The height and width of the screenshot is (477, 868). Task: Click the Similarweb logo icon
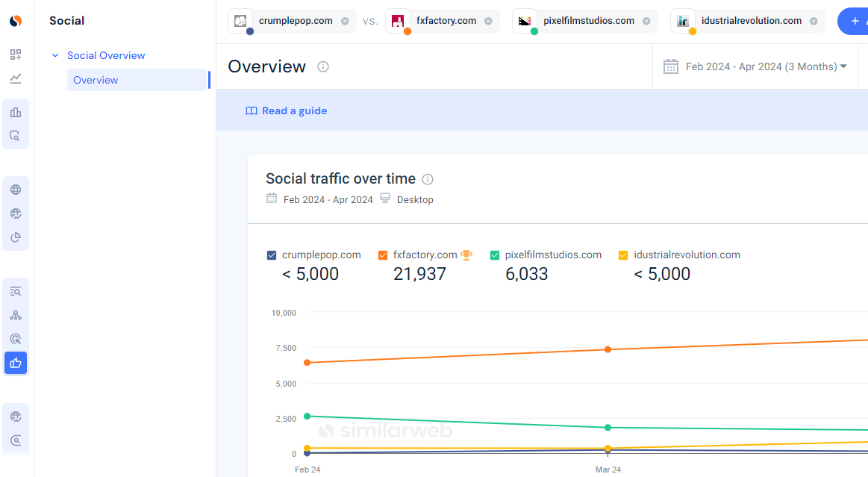[16, 21]
